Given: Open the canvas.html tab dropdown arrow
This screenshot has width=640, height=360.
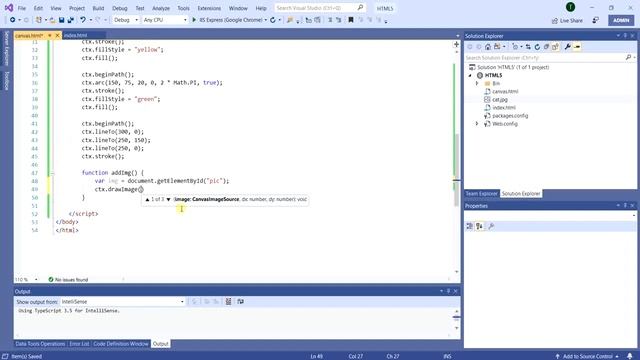Looking at the screenshot, I should pos(50,36).
